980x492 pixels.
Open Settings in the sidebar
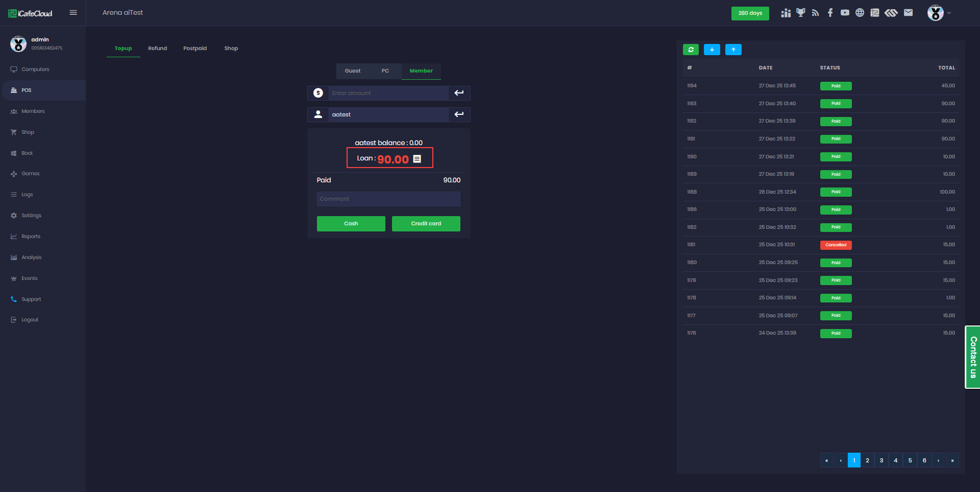click(32, 216)
